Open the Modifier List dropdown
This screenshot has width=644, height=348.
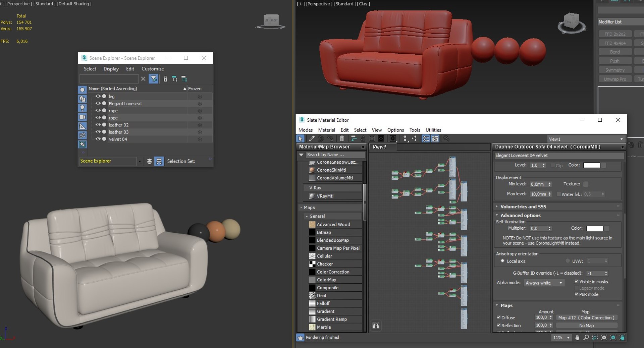(x=621, y=22)
